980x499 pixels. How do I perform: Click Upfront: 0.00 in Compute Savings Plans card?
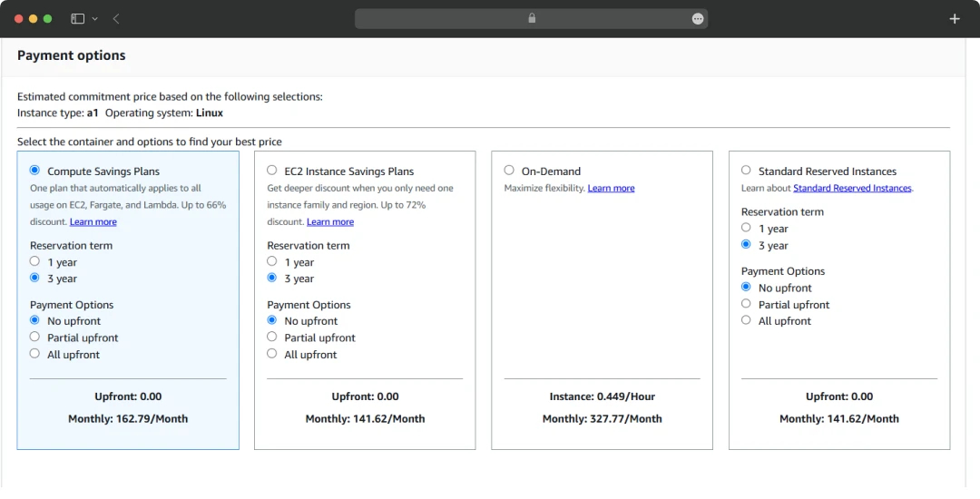128,396
